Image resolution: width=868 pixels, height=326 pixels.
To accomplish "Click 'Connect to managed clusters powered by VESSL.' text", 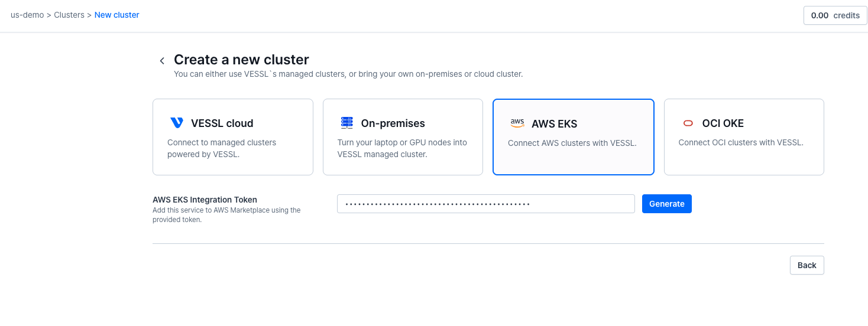I will click(222, 148).
